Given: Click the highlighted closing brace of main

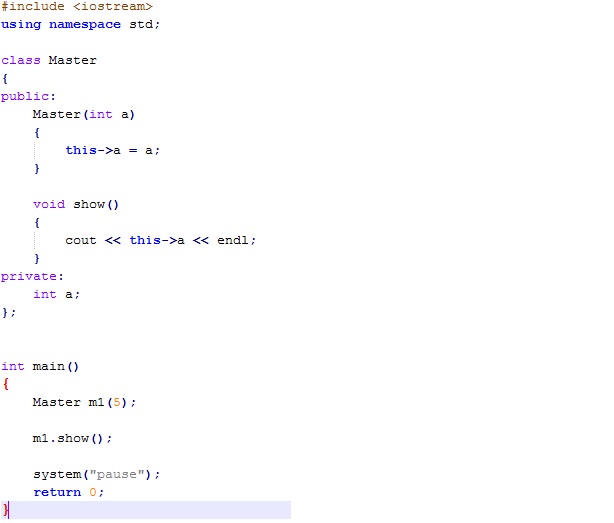Looking at the screenshot, I should click(5, 510).
